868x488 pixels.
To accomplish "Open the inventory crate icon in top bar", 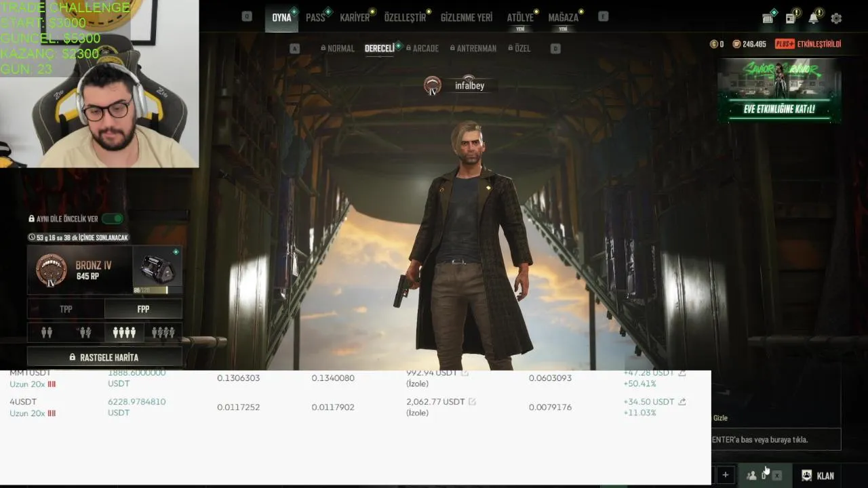I will pos(768,18).
